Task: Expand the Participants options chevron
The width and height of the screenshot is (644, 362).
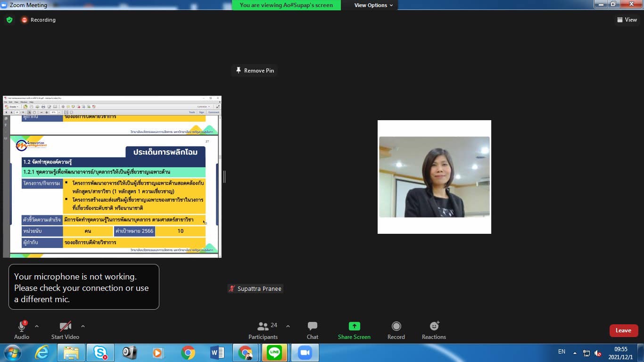Action: pos(288,326)
